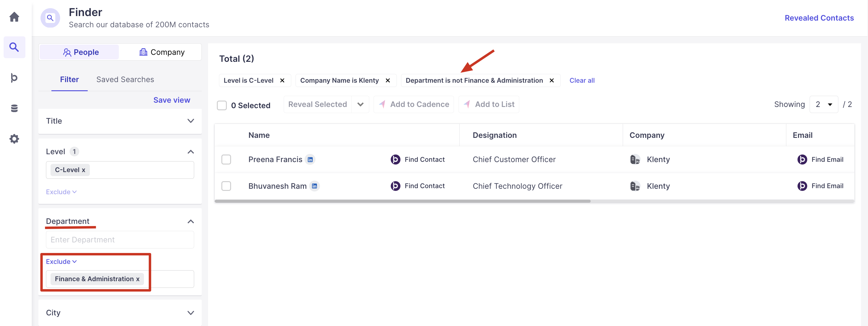Screen dimensions: 868x326
Task: Click the Clear all filters link
Action: point(582,81)
